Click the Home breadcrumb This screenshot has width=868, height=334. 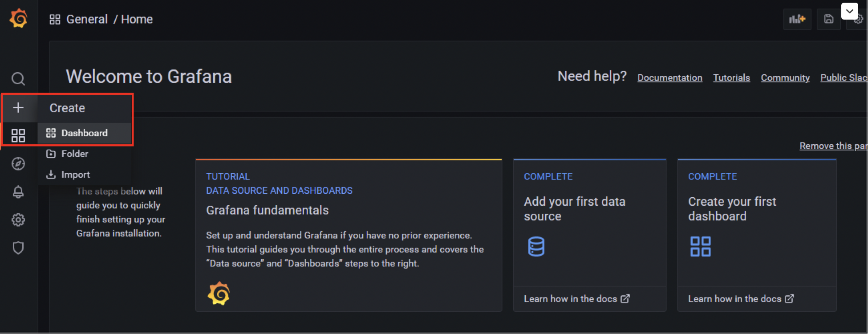point(137,19)
